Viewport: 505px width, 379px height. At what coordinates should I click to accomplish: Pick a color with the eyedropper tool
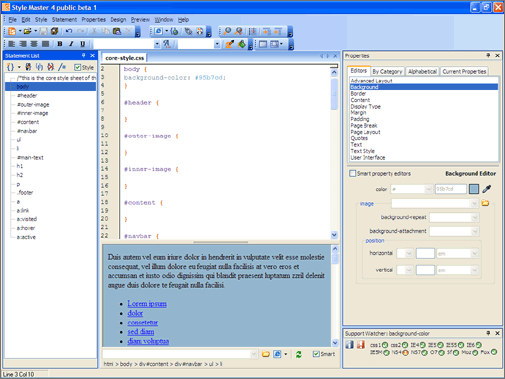pos(487,189)
